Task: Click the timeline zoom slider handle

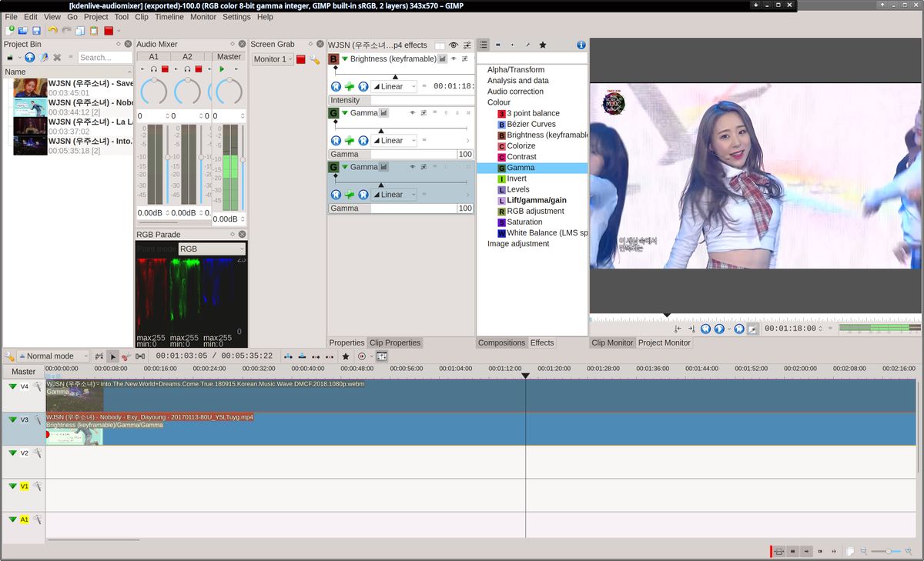Action: (888, 551)
